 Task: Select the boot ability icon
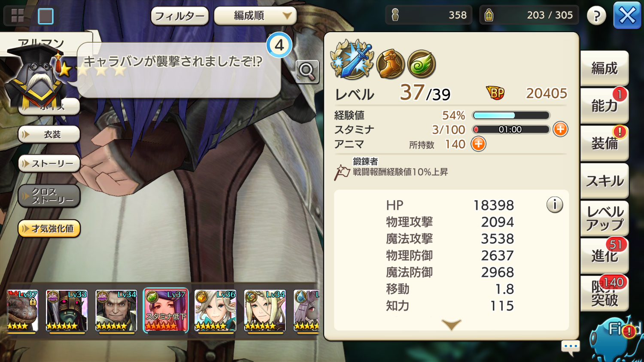390,64
